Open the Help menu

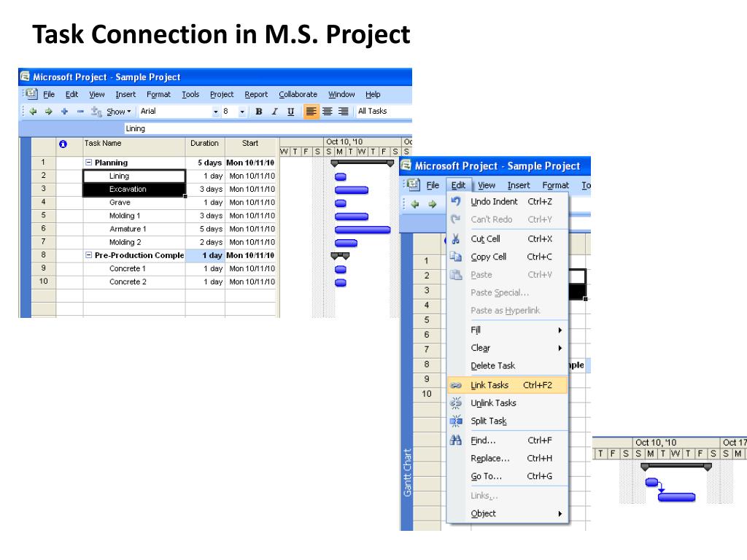[373, 94]
